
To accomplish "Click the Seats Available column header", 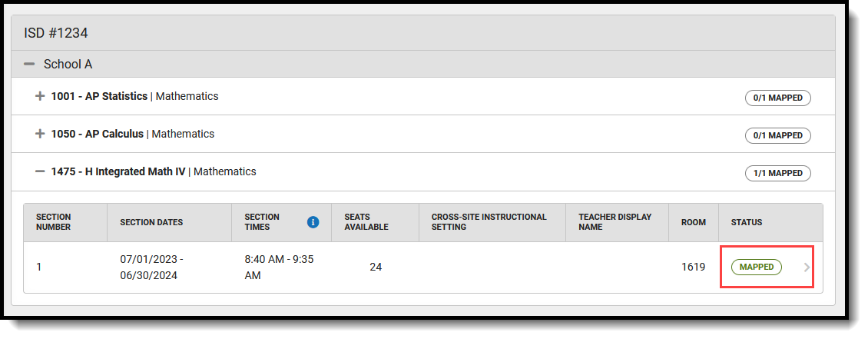I will coord(366,222).
